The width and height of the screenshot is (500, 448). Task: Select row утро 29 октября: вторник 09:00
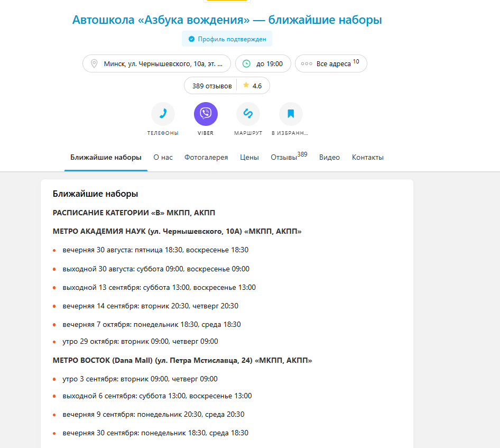coord(140,342)
